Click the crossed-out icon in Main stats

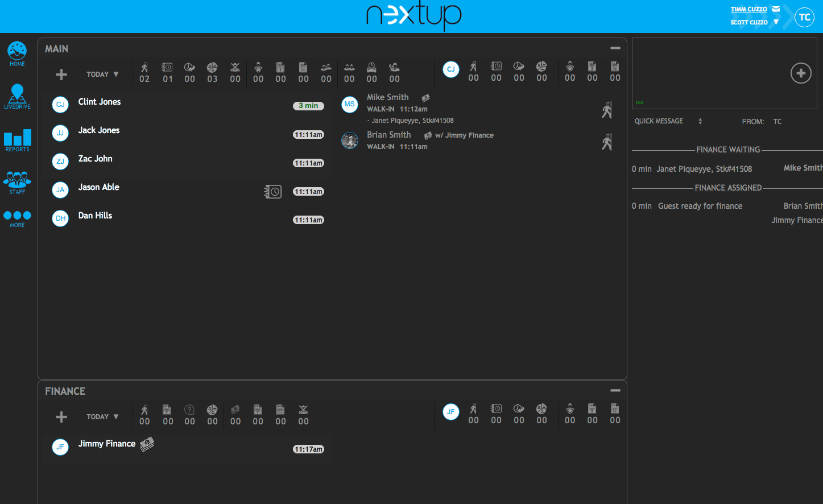[x=235, y=67]
